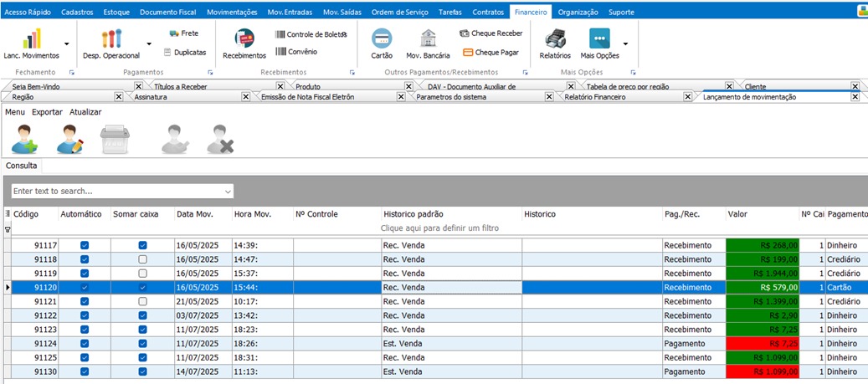Open the Estoque menu tab
Image resolution: width=868 pixels, height=384 pixels.
tap(116, 13)
